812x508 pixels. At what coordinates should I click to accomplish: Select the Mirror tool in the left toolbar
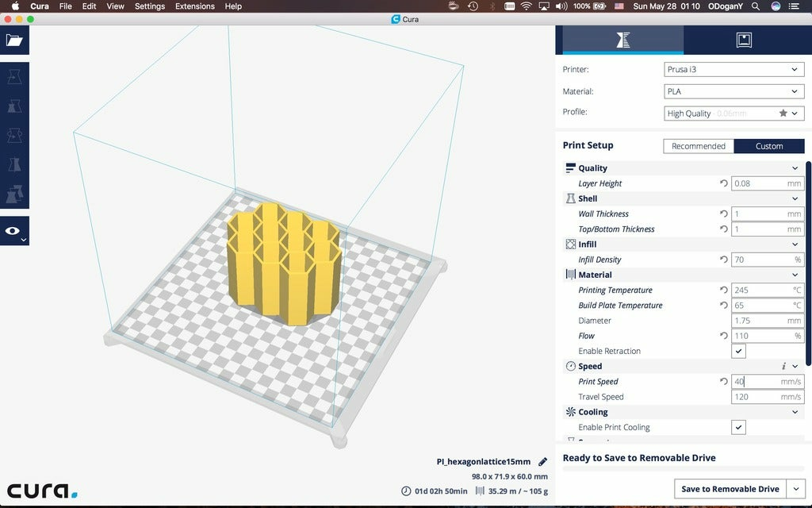14,165
